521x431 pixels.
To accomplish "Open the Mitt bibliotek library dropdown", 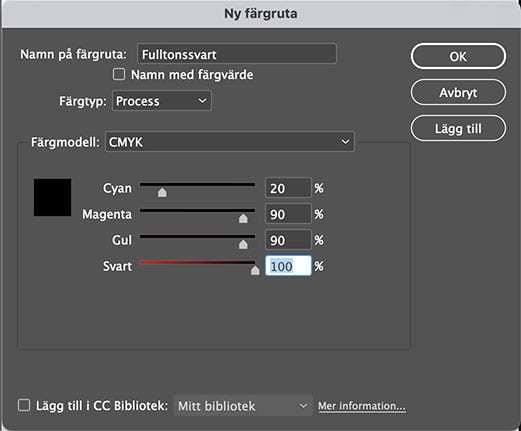I will point(243,406).
